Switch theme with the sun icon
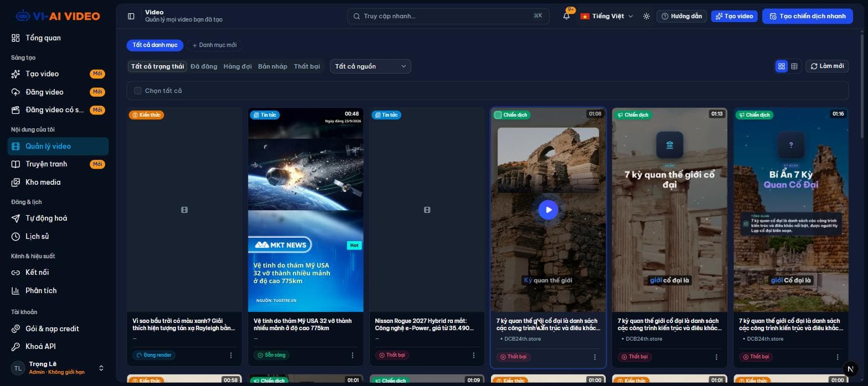868x386 pixels. coord(646,16)
